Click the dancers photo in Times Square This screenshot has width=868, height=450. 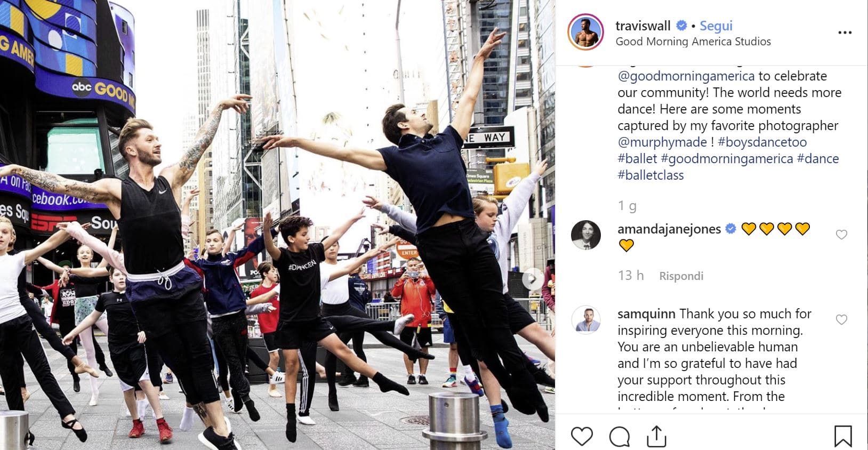tap(277, 225)
